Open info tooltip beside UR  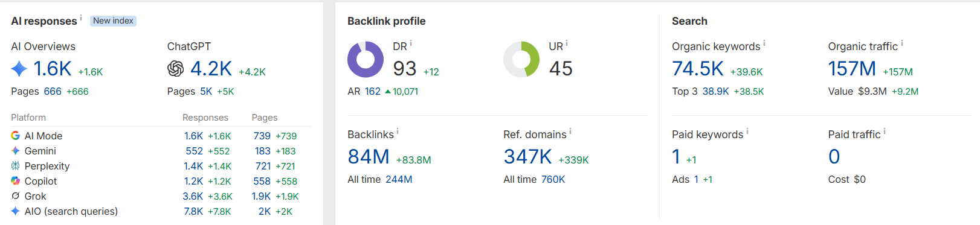(x=567, y=43)
